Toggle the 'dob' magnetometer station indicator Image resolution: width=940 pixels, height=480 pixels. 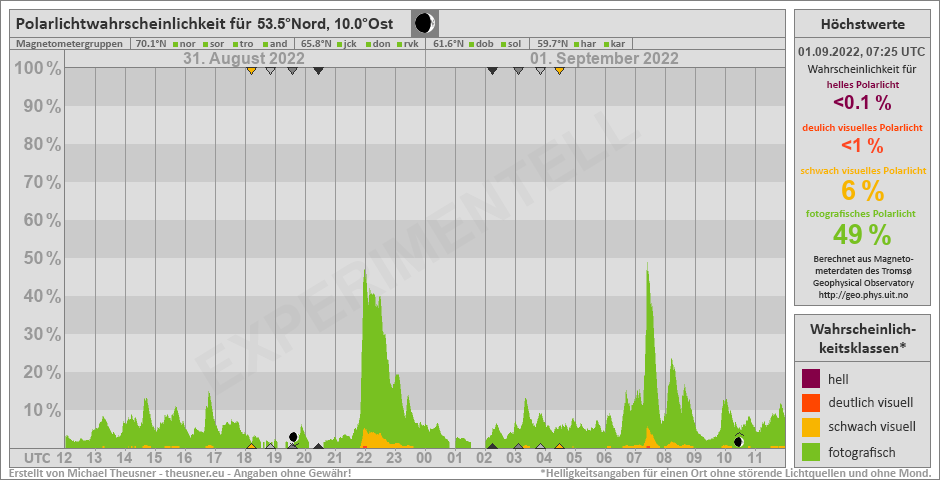click(483, 44)
